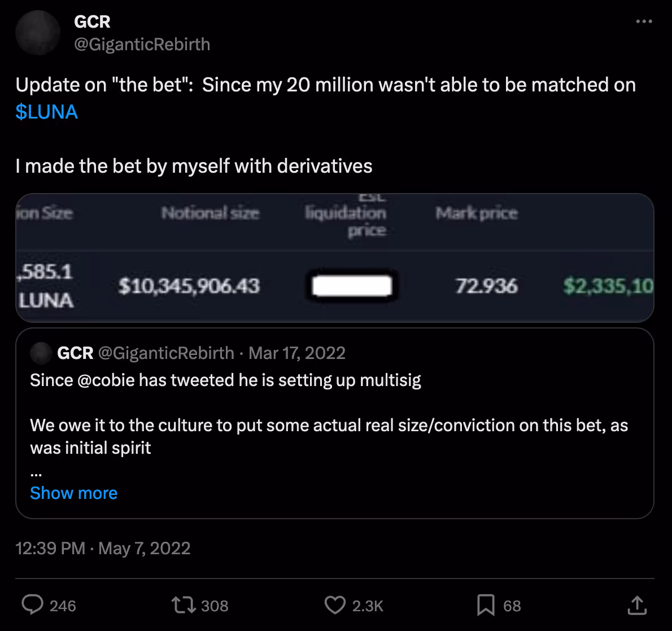This screenshot has height=631, width=672.
Task: Expand the quoted tweet with Show more
Action: click(x=73, y=493)
